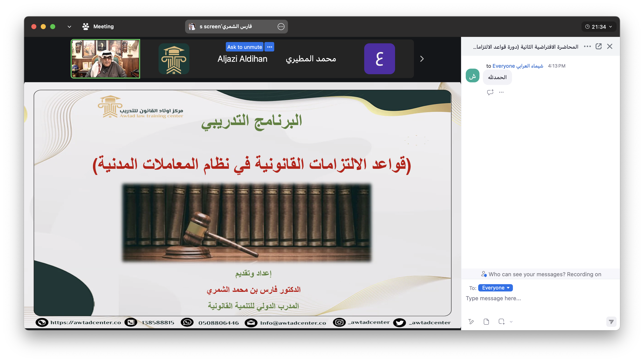
Task: Click the chat screenshot capture icon
Action: (x=501, y=322)
